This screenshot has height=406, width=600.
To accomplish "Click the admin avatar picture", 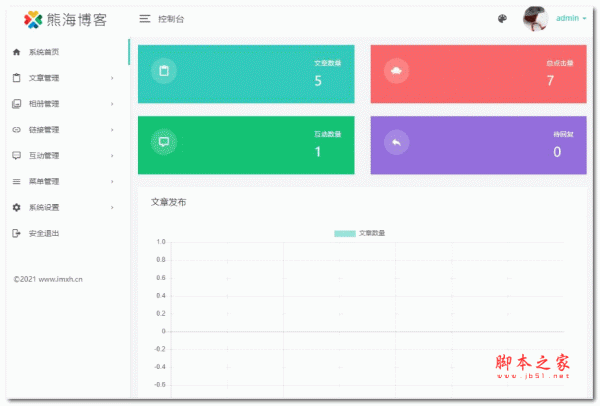I will pos(535,19).
